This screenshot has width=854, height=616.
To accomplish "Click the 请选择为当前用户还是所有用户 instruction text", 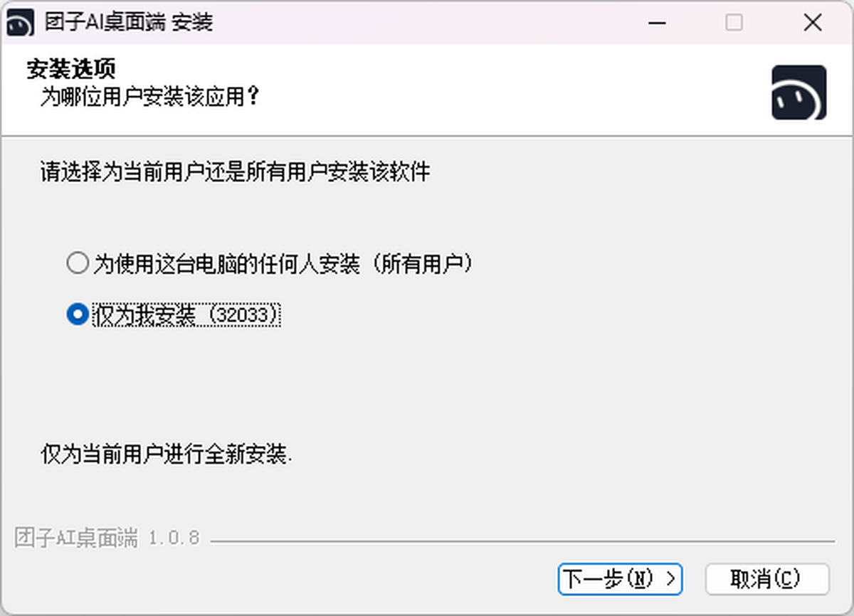I will point(235,171).
